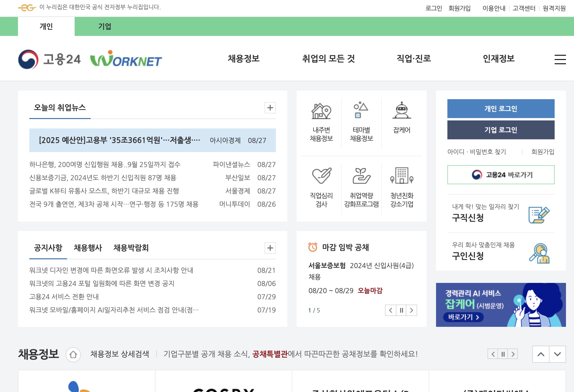Click the 개인 로그인 button
This screenshot has width=574, height=392.
[501, 109]
